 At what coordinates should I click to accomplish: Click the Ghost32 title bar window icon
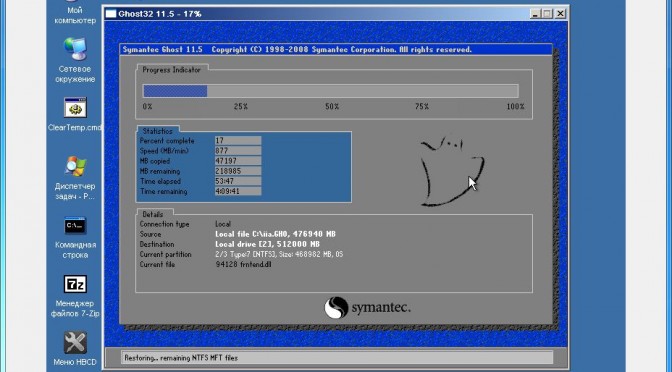tap(111, 14)
